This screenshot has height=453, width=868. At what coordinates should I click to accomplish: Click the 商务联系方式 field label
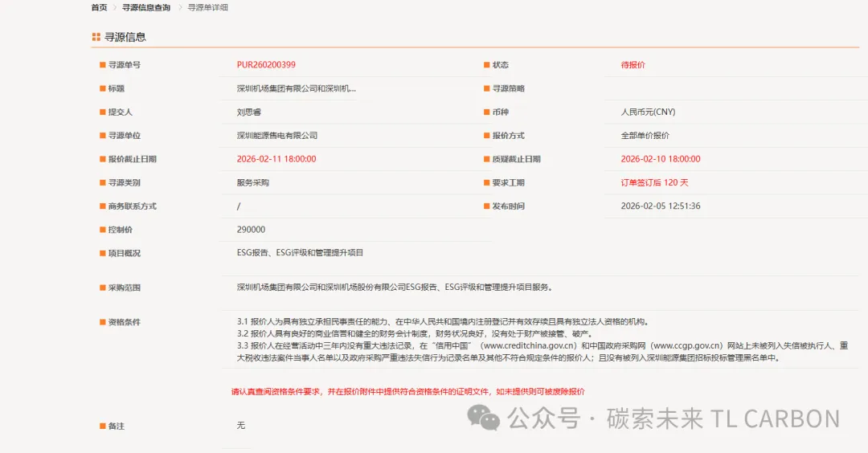point(133,206)
